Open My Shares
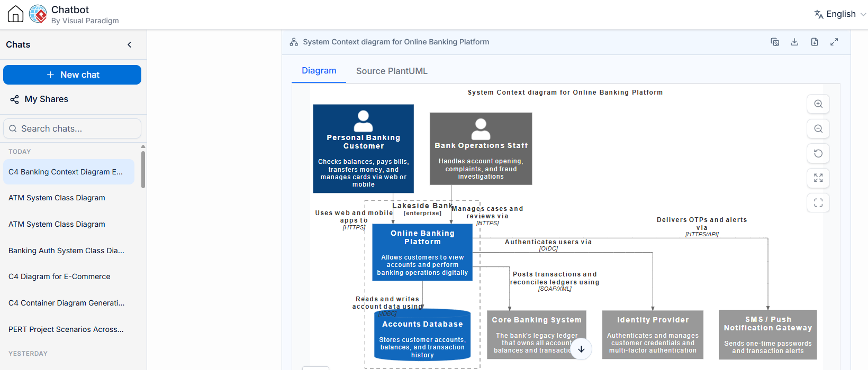The width and height of the screenshot is (868, 370). pyautogui.click(x=46, y=99)
